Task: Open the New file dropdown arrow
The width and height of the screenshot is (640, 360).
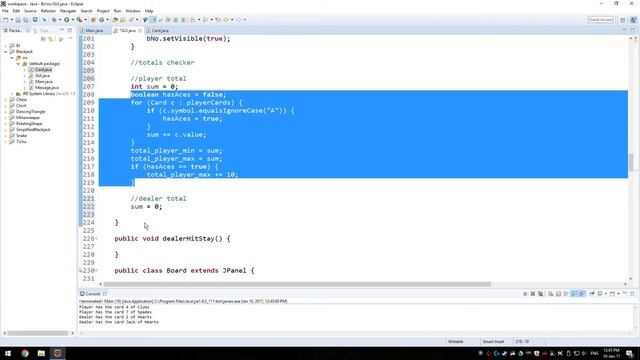Action: (12, 20)
